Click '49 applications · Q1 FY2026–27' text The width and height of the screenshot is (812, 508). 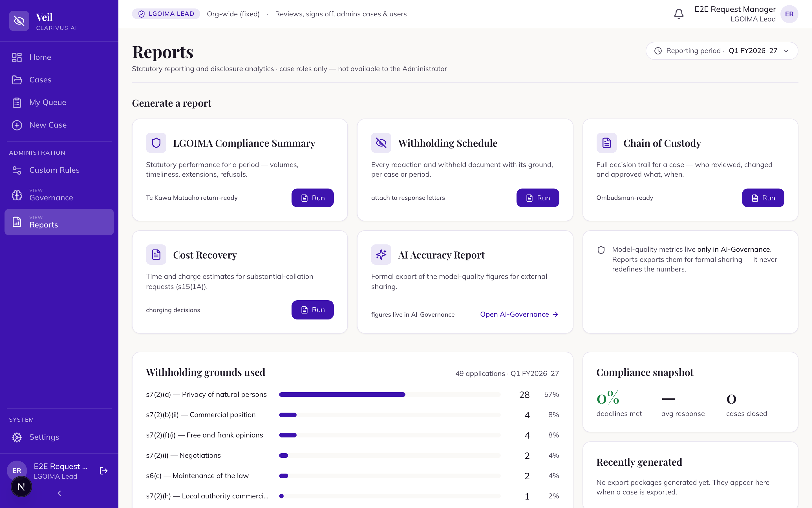507,374
